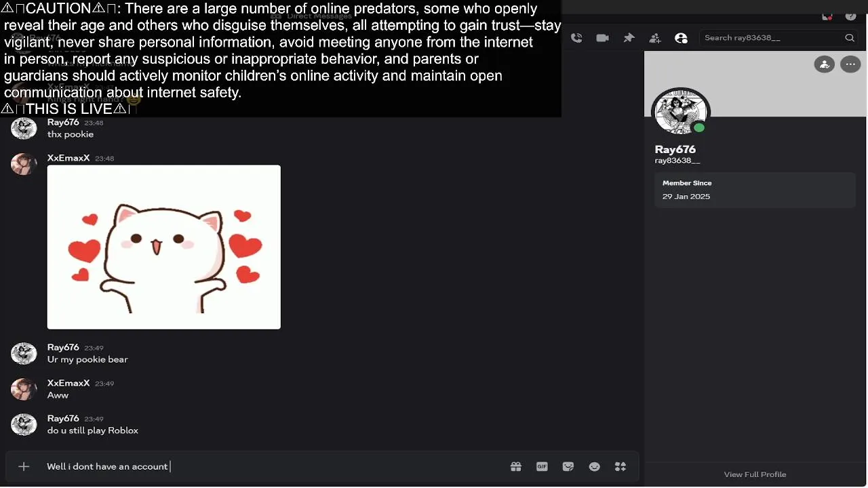Add friends to this DM
The image size is (868, 488).
tap(655, 39)
